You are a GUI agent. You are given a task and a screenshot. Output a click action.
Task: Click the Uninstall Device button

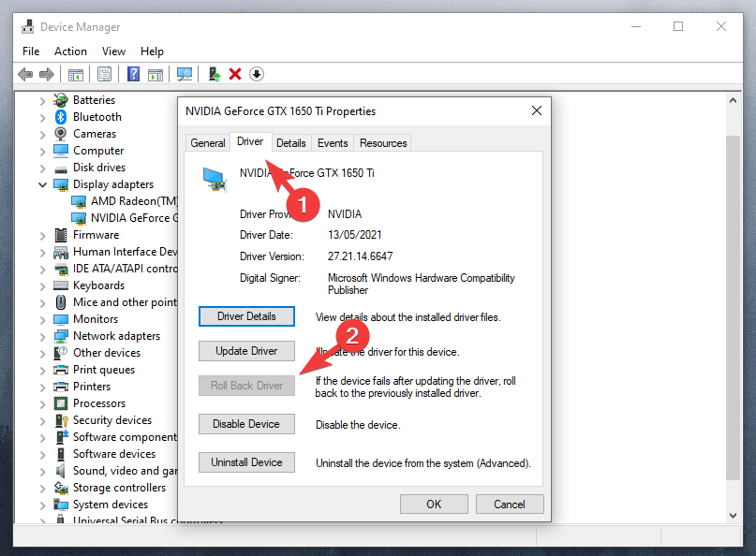pos(246,462)
